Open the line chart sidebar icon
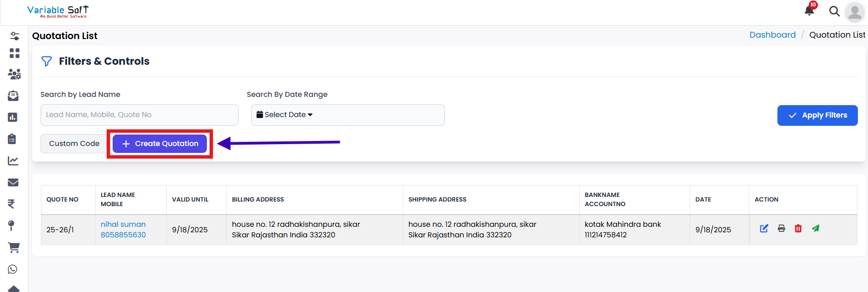 click(x=13, y=161)
